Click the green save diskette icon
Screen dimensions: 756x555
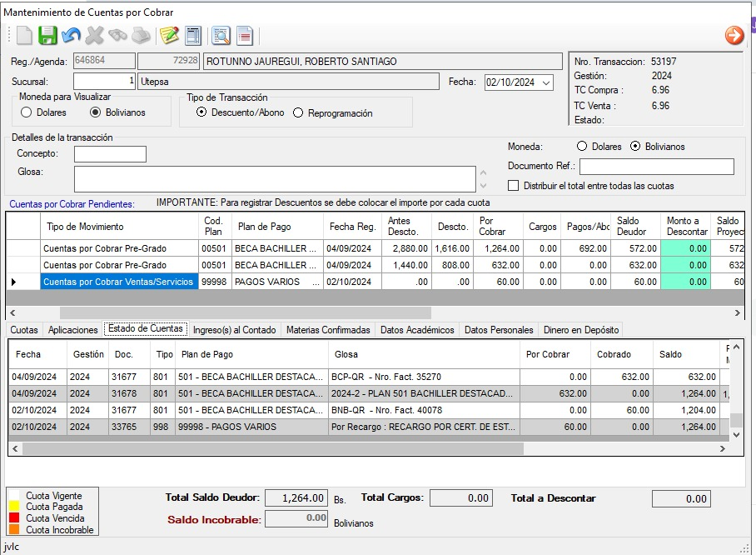pyautogui.click(x=47, y=35)
